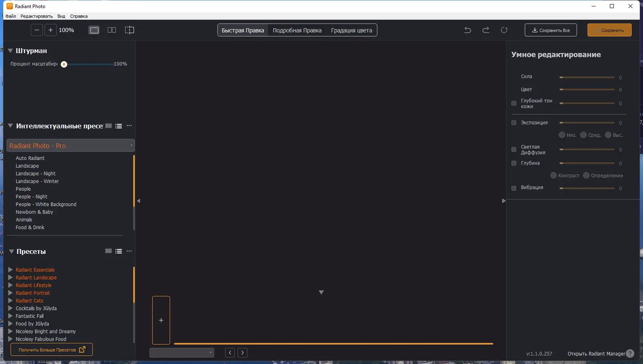643x364 pixels.
Task: Add an image using the plus thumbnail
Action: point(161,320)
